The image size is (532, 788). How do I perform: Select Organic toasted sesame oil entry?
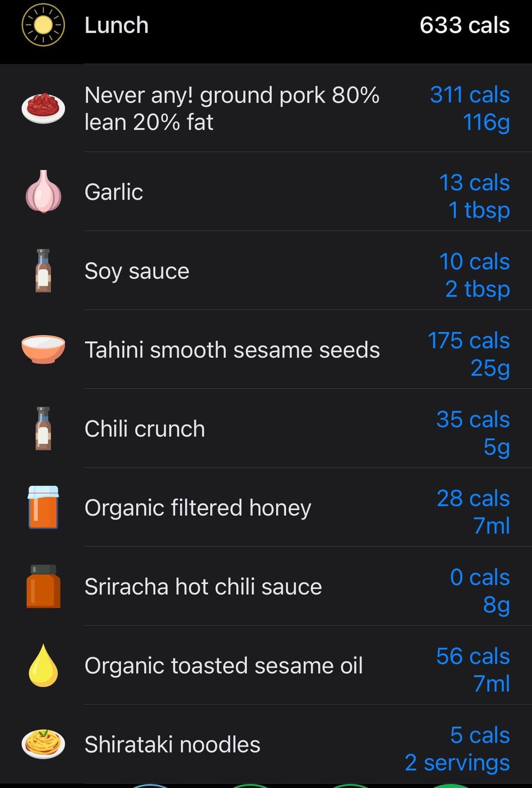[x=266, y=665]
